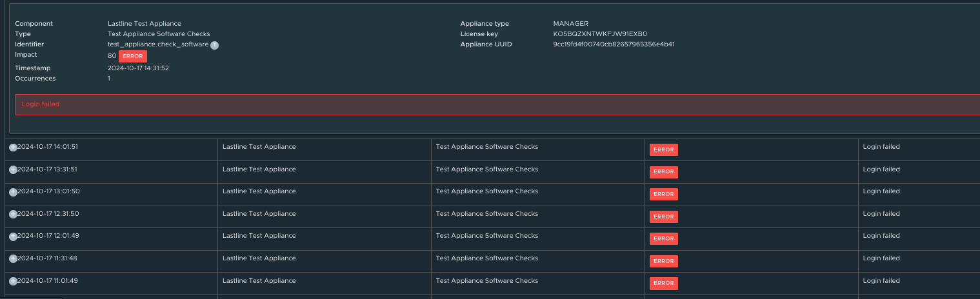This screenshot has width=980, height=299.
Task: Click the Appliance UUID value
Action: (x=614, y=44)
